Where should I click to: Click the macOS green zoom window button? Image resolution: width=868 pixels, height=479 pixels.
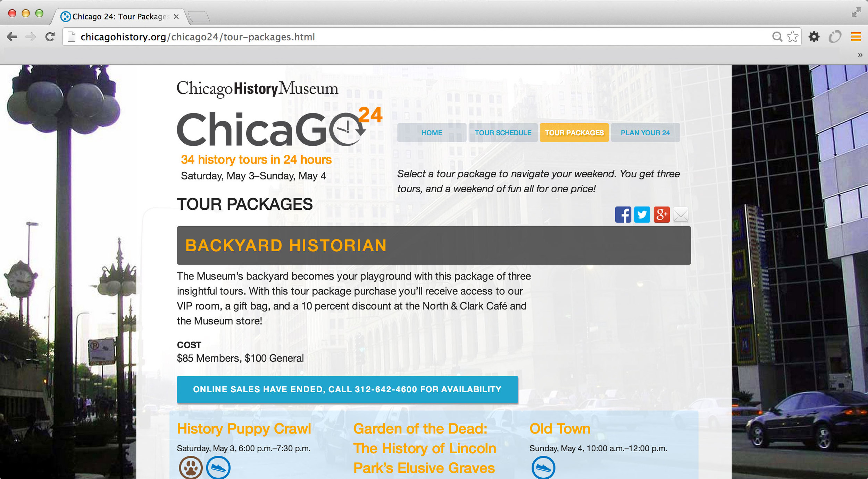39,13
